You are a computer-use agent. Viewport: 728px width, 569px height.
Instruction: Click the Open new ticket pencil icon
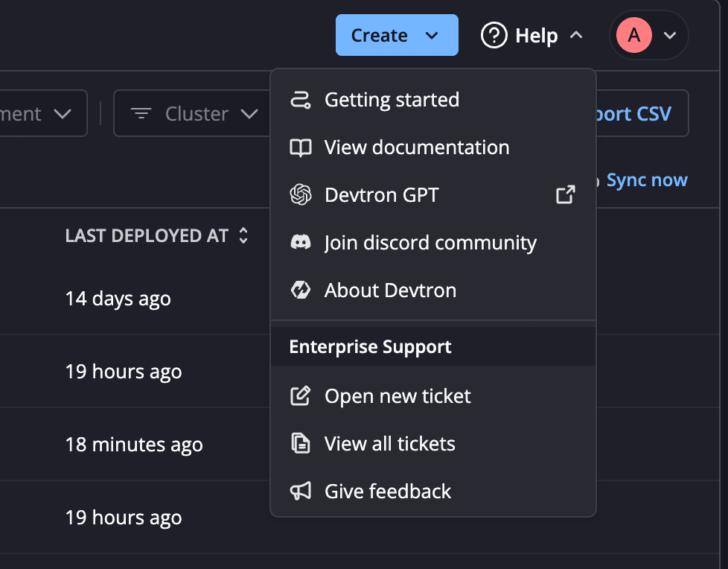point(300,396)
